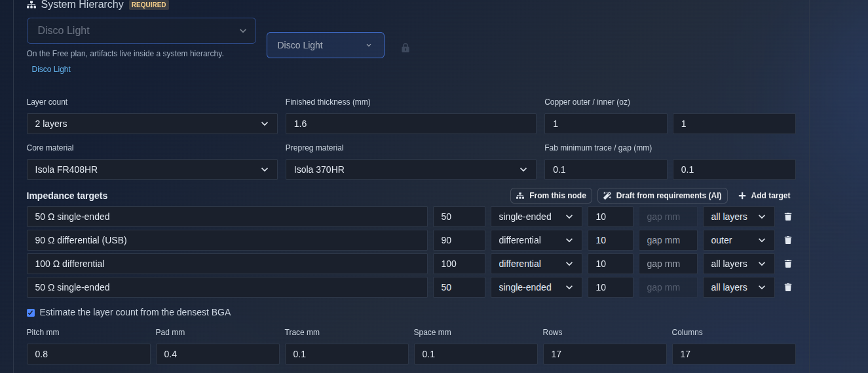The image size is (868, 373).
Task: Click the REQUIRED badge
Action: [x=149, y=5]
